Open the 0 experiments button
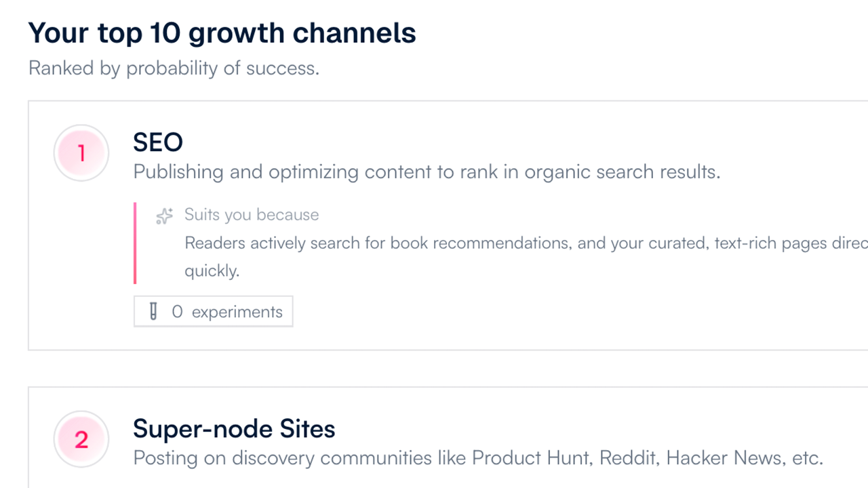Image resolution: width=868 pixels, height=488 pixels. point(213,312)
